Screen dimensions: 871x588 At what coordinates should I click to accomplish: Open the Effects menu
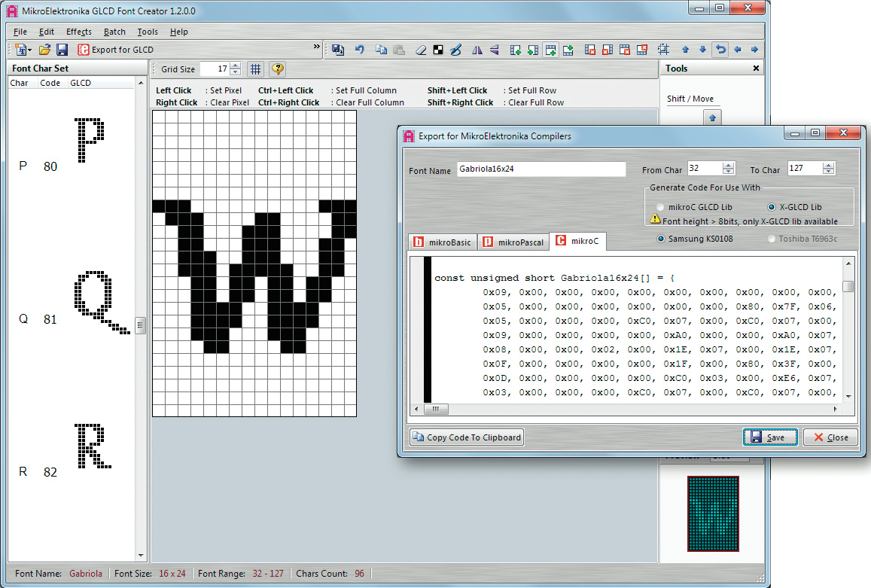78,32
